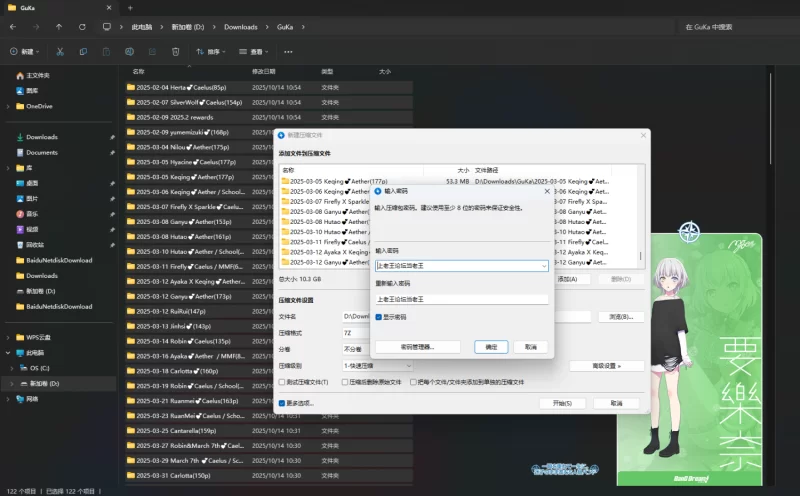Open the Recycle Bin in the sidebar
This screenshot has height=496, width=800.
35,244
